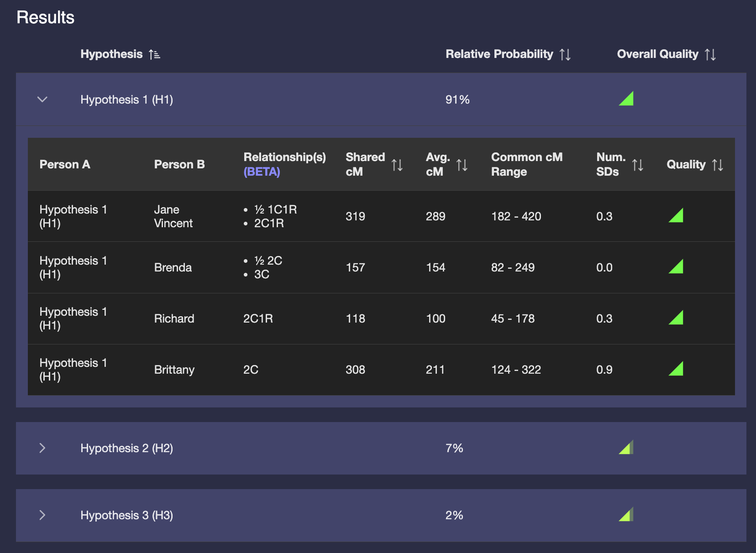The image size is (756, 553).
Task: Sort by Hypothesis column icon
Action: point(154,55)
